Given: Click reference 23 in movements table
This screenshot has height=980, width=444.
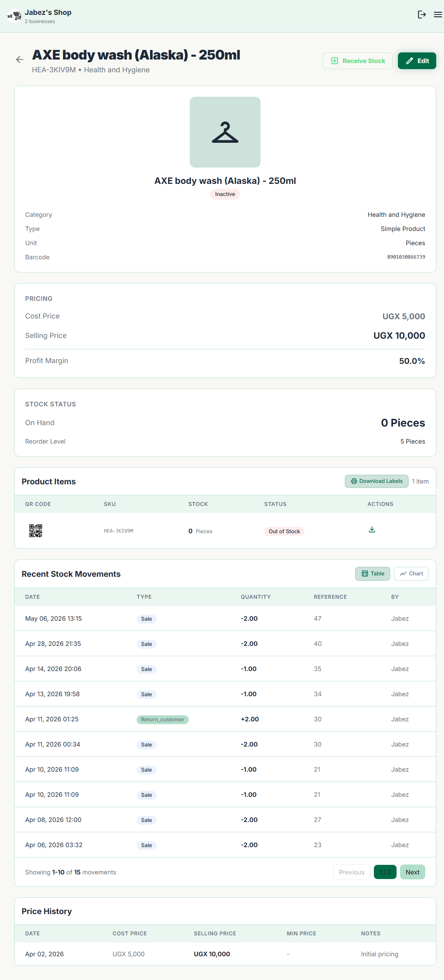Looking at the screenshot, I should coord(317,845).
